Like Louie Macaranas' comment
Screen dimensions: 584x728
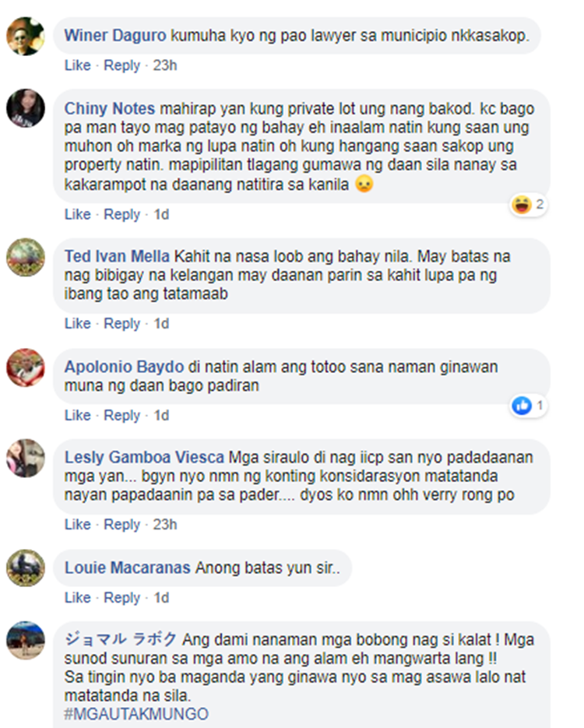pyautogui.click(x=78, y=597)
